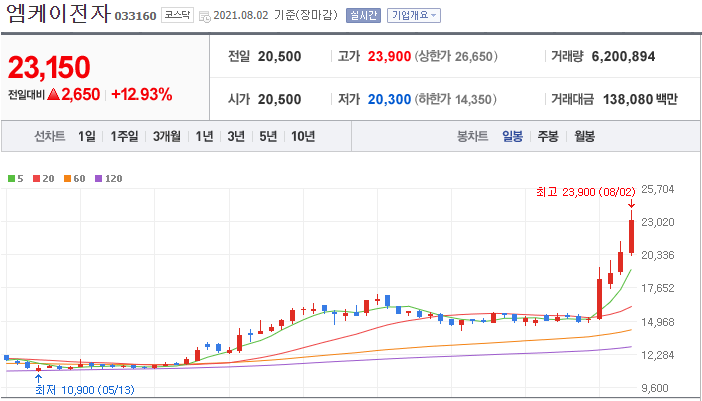Open the 기업개요 dropdown
The height and width of the screenshot is (401, 702).
tap(414, 16)
